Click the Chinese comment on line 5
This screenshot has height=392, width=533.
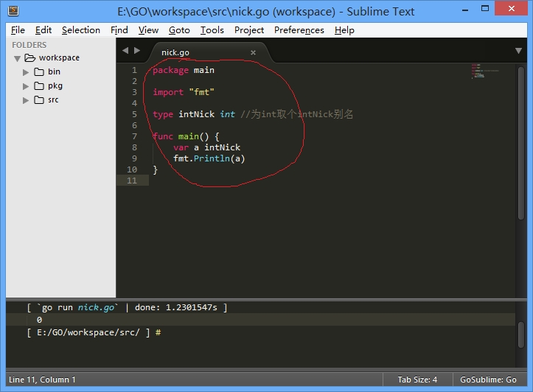297,114
